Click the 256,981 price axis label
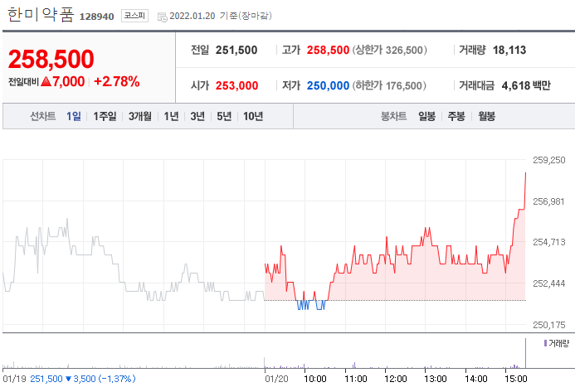 click(548, 201)
